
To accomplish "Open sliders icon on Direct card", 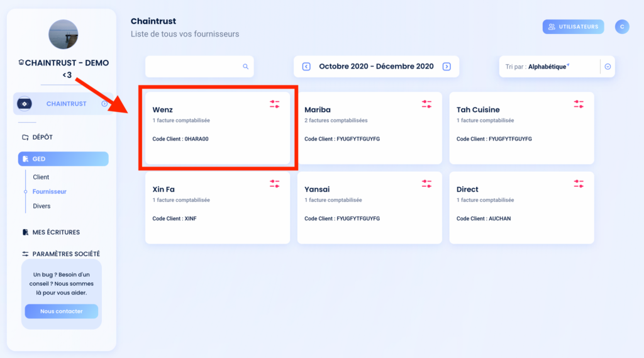I will [579, 184].
